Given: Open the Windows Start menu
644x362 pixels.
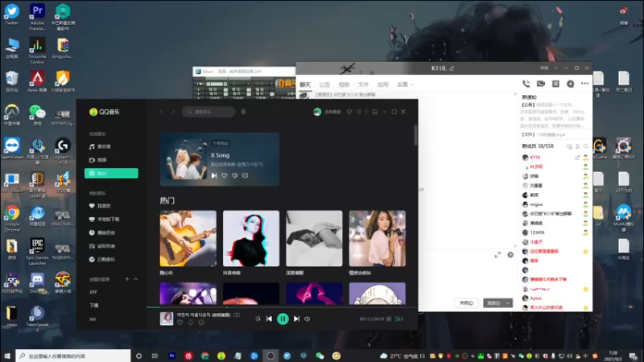Looking at the screenshot, I should point(7,356).
